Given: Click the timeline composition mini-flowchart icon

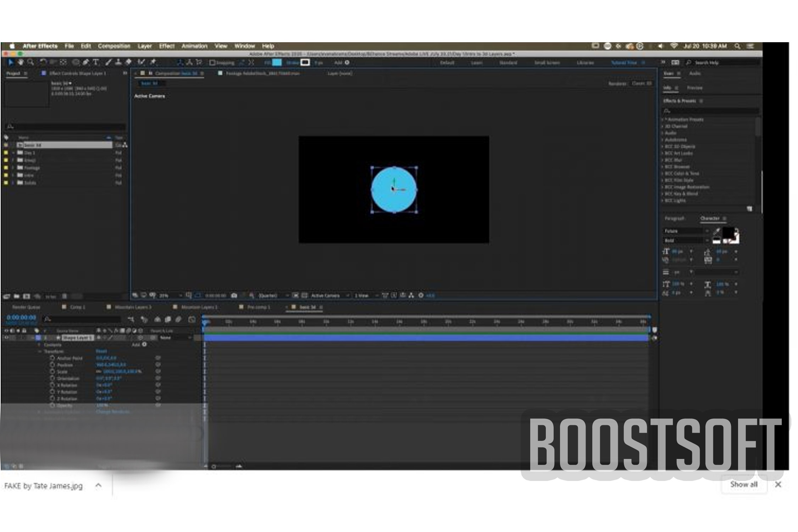Looking at the screenshot, I should coord(131,320).
